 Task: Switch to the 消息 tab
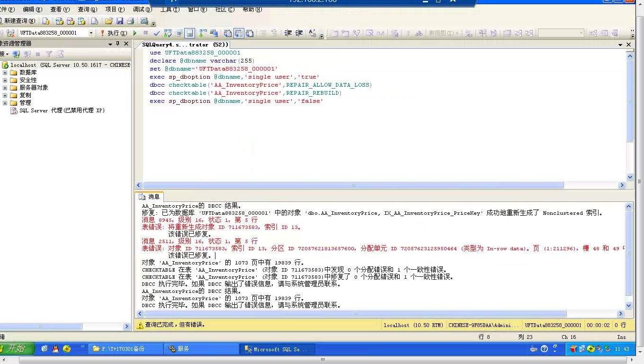151,197
